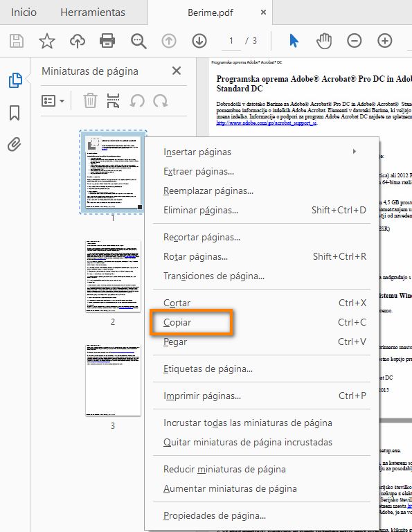The height and width of the screenshot is (532, 412).
Task: Zoom in with the plus icon
Action: 384,41
